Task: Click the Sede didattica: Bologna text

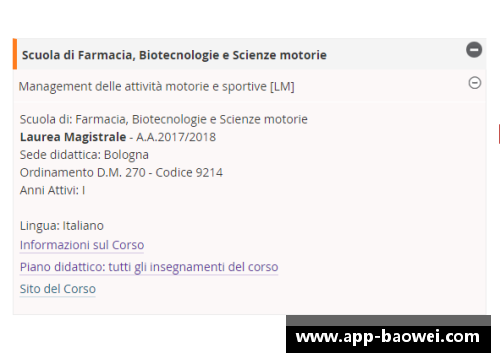Action: coord(84,155)
